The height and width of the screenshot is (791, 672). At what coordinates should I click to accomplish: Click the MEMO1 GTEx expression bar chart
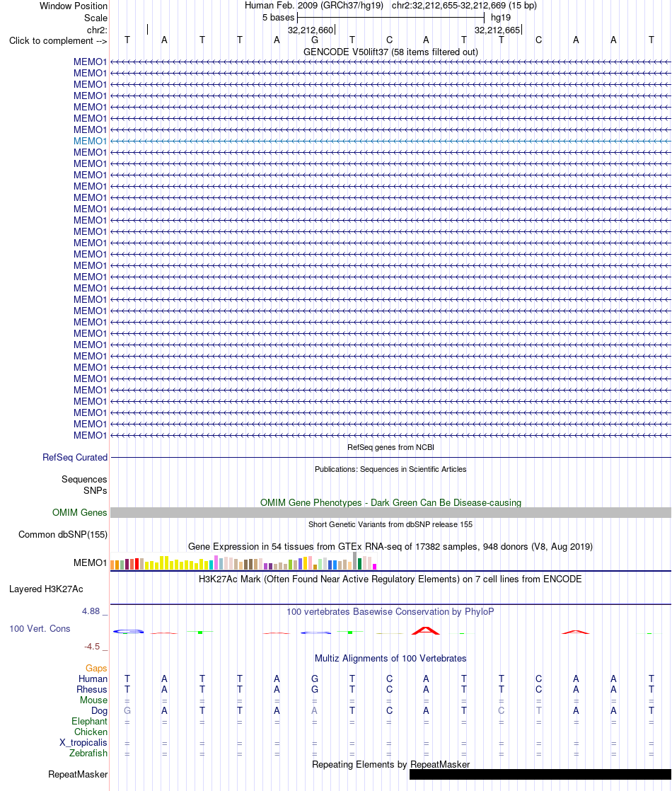(x=243, y=561)
